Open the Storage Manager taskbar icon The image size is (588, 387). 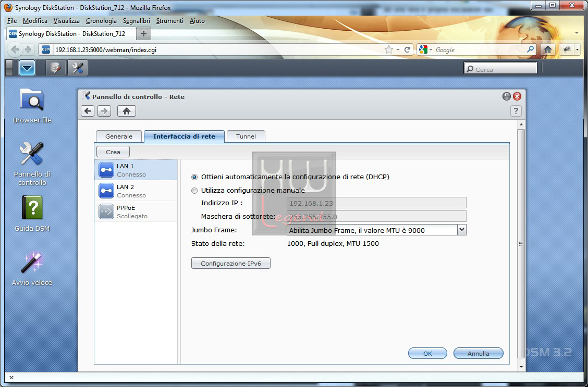[x=55, y=68]
